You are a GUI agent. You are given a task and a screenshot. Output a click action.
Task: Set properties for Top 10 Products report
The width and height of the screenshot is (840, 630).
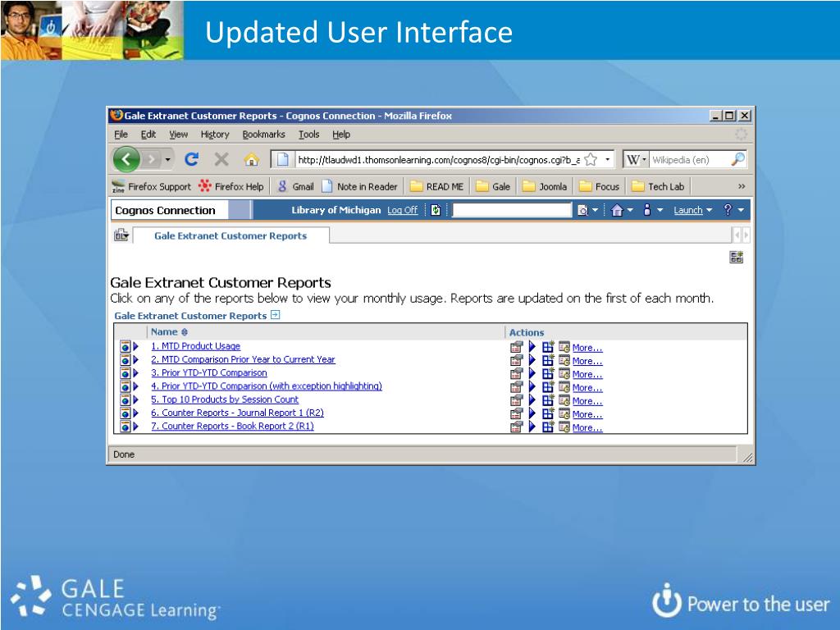pyautogui.click(x=517, y=400)
